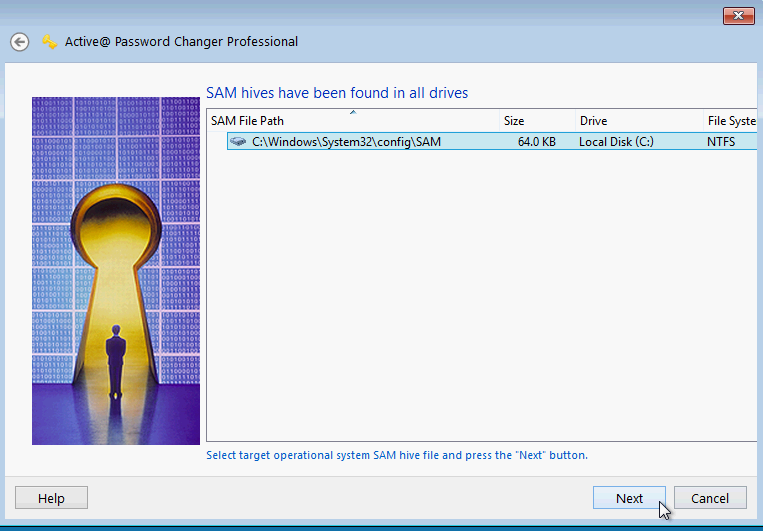This screenshot has width=763, height=531.
Task: Click 'SAM hives have been found' heading
Action: coord(337,92)
